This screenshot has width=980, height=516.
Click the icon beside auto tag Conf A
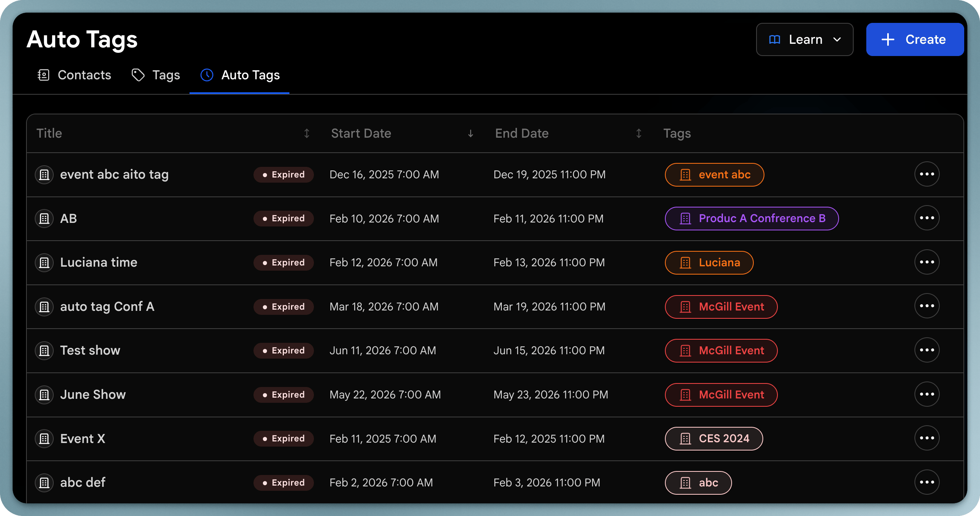[x=44, y=307]
